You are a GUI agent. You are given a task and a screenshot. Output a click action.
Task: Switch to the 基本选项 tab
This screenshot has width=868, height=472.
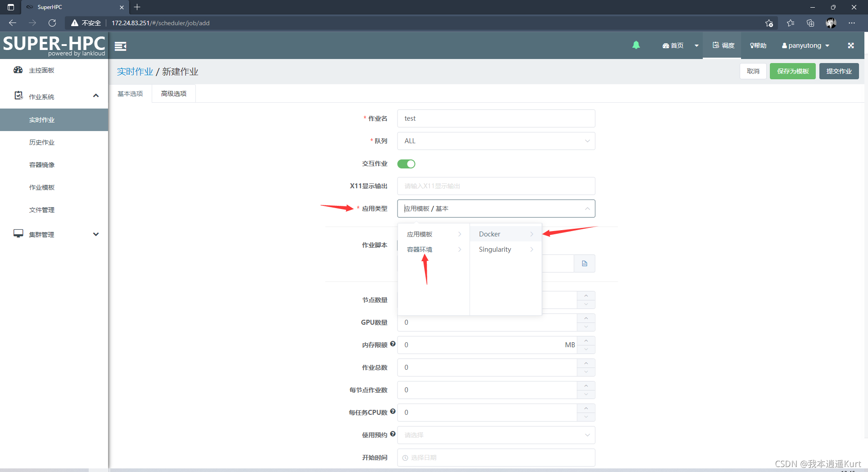tap(130, 94)
